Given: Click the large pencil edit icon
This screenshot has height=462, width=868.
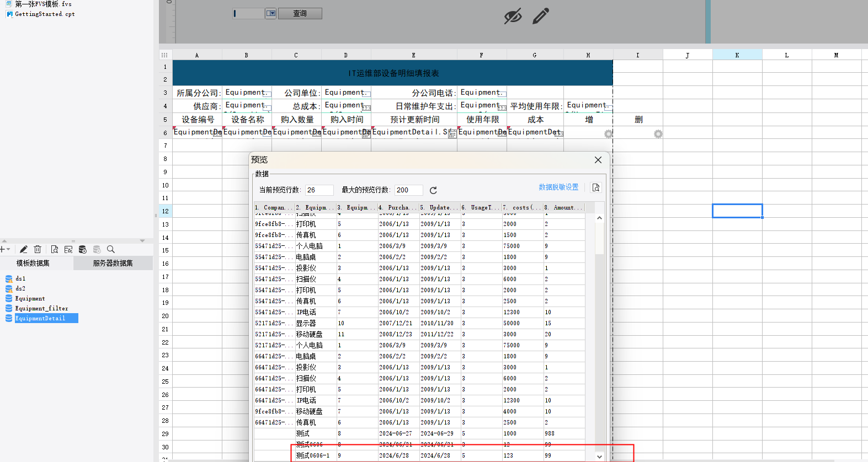Looking at the screenshot, I should (541, 16).
